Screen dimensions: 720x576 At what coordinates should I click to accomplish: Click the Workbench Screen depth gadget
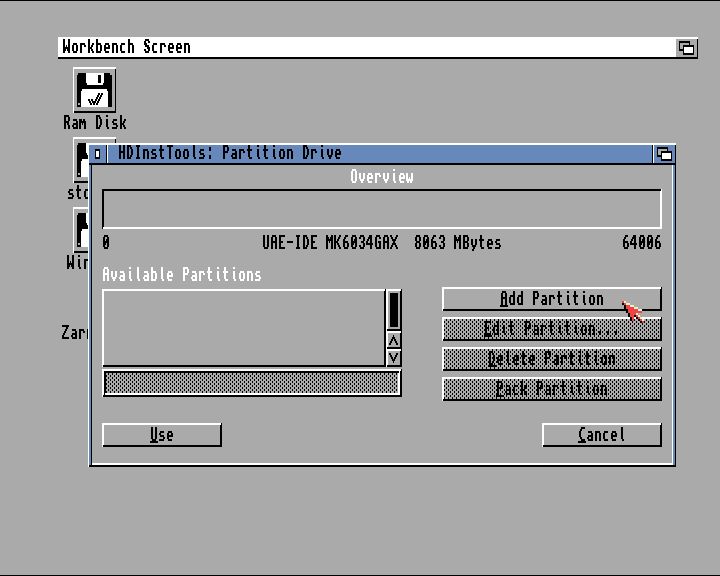[x=686, y=47]
